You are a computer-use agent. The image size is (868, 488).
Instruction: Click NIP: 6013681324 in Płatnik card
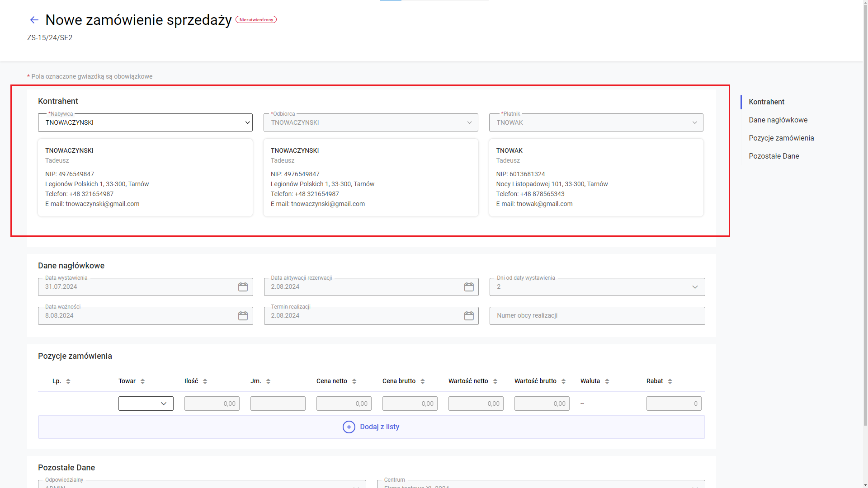(520, 174)
